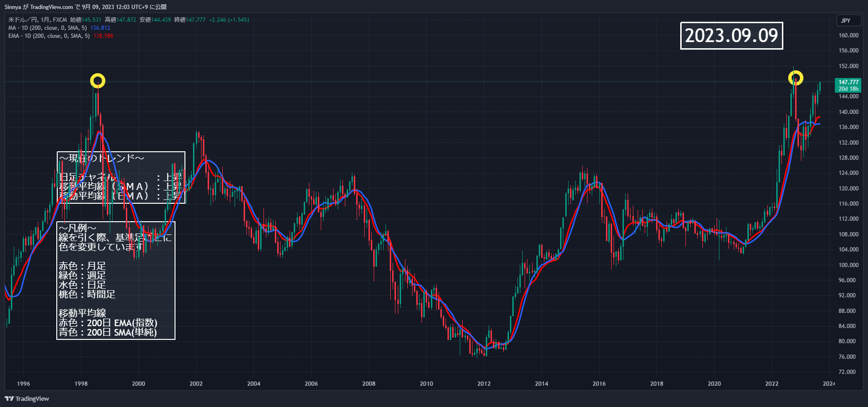Select the 米ドル/円 symbol title in legend
Screen dimensions: 868x407
pyautogui.click(x=23, y=20)
